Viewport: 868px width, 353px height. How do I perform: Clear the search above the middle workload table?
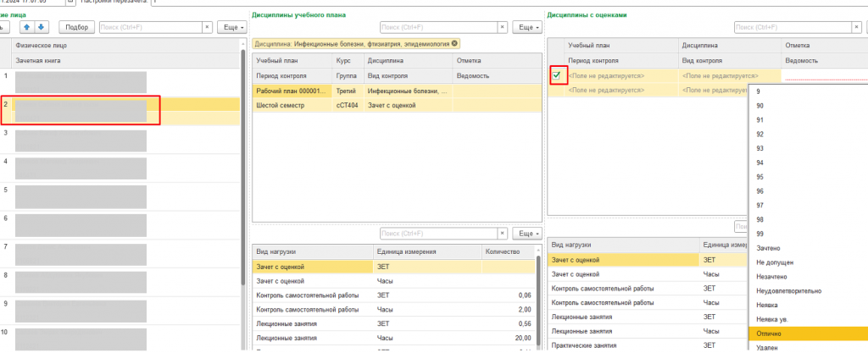pos(504,233)
